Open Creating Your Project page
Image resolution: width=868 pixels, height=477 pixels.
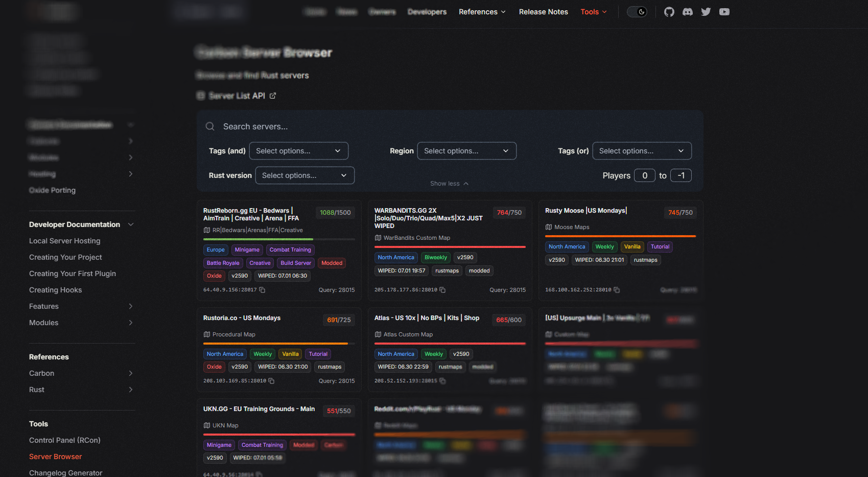(65, 257)
